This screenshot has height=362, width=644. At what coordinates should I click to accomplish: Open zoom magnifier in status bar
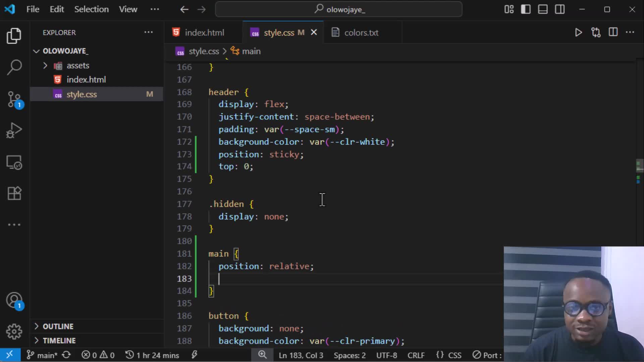click(x=262, y=355)
